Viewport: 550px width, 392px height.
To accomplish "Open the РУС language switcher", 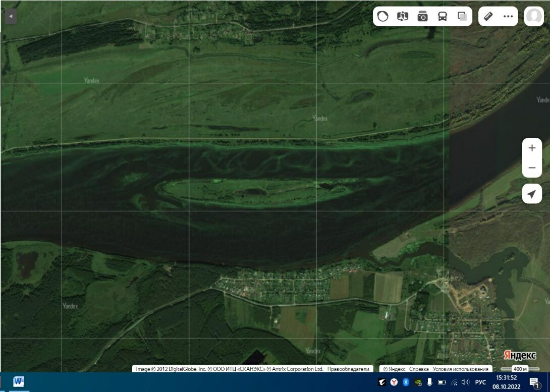I will point(481,382).
